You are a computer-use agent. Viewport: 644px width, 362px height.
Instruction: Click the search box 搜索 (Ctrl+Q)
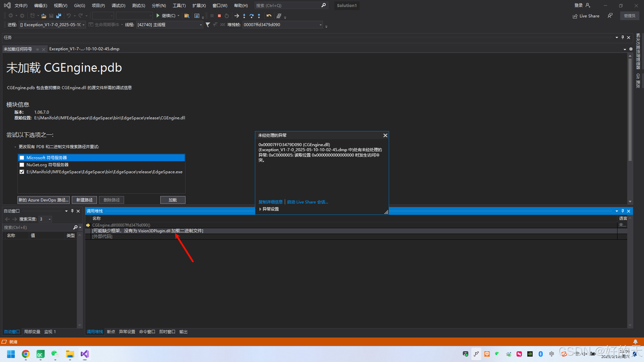(x=288, y=6)
